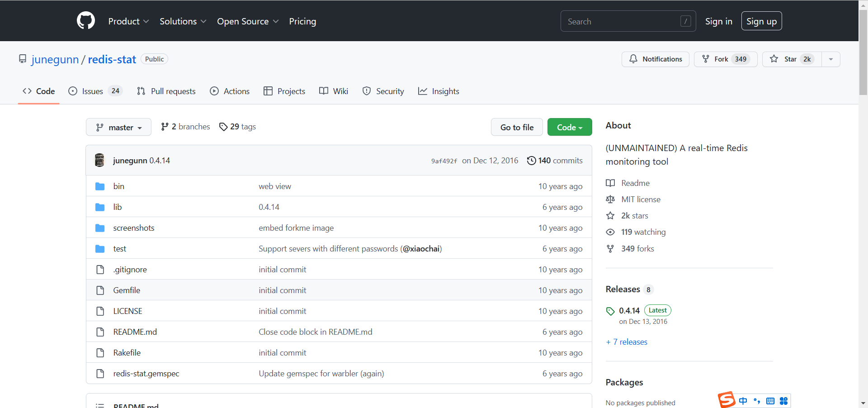Click the Readme book icon in About
Screen dimensions: 868x408
pos(610,183)
